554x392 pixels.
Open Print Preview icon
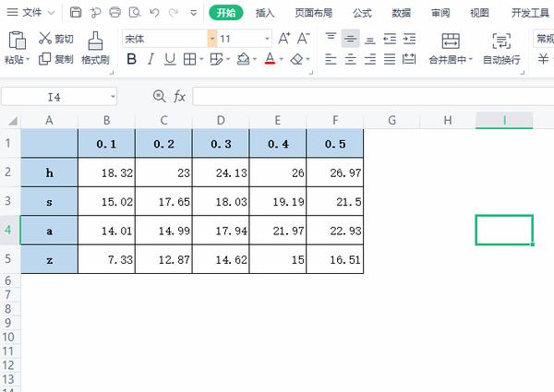tap(135, 13)
